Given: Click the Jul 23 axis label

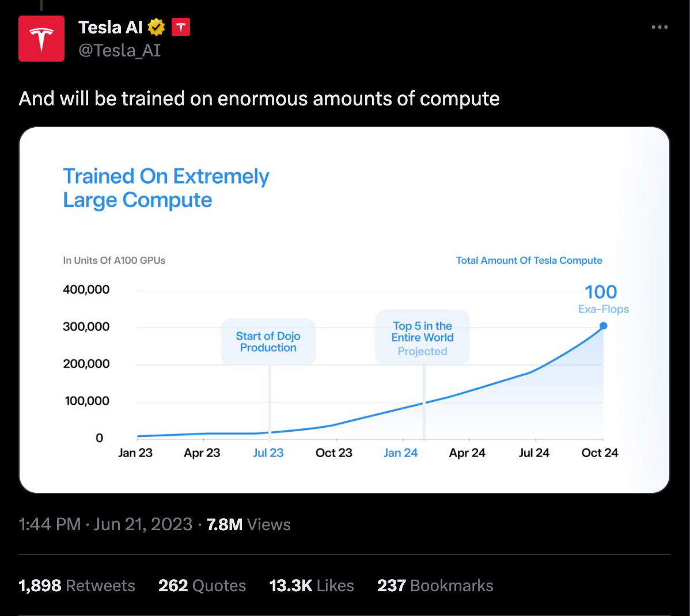Looking at the screenshot, I should (268, 453).
